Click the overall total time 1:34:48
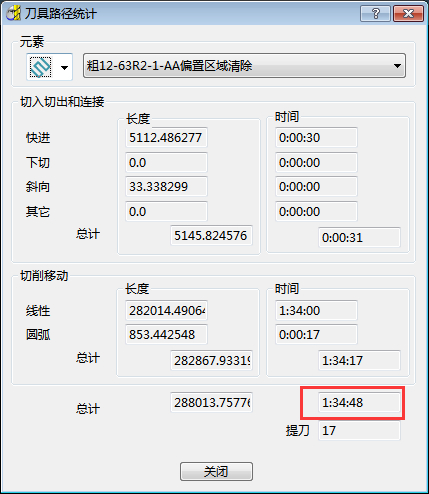The width and height of the screenshot is (429, 494). point(359,402)
